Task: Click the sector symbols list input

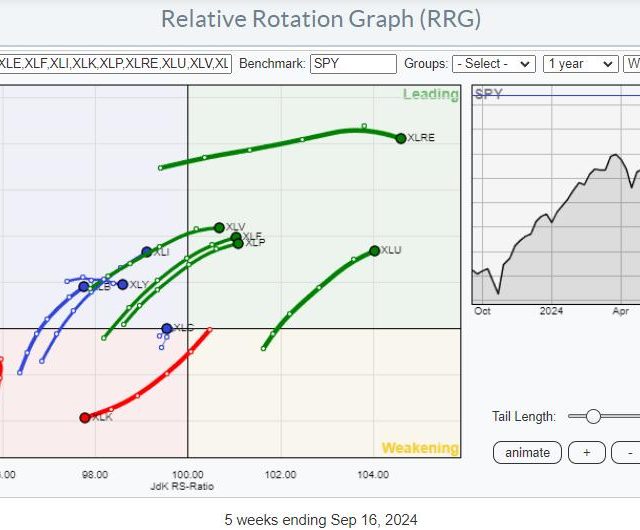Action: (x=115, y=63)
